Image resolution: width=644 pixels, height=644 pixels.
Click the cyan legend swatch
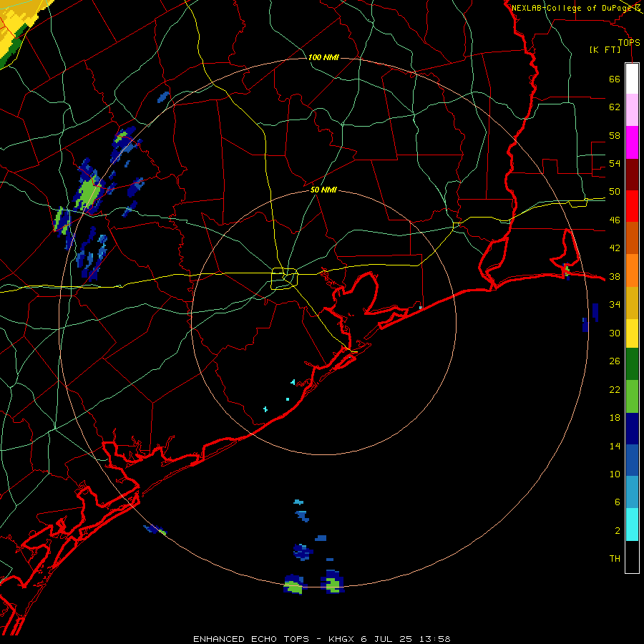(632, 525)
